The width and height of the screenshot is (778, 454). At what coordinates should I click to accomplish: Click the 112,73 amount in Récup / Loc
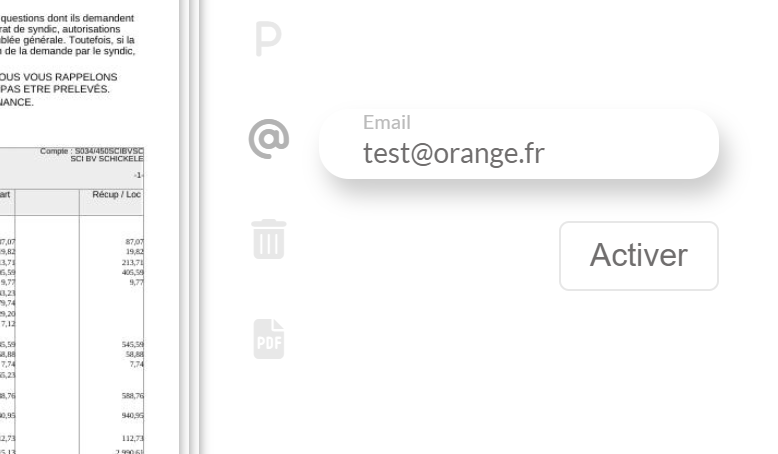132,438
